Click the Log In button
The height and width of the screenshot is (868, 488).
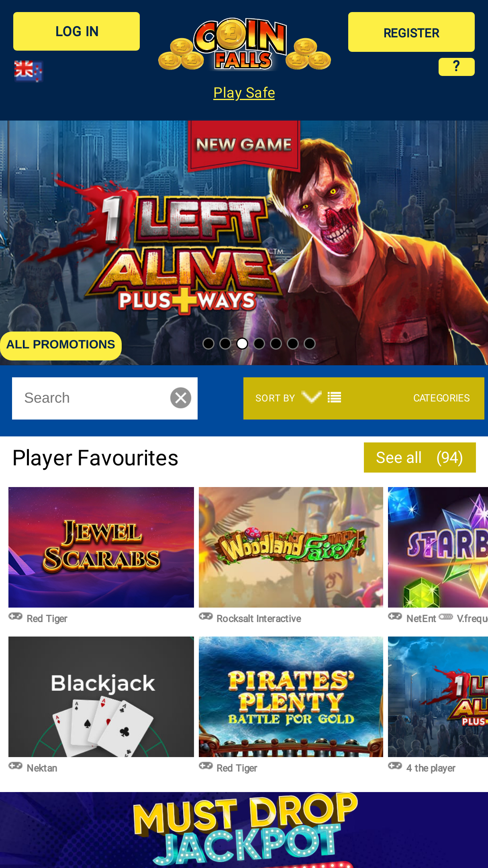click(76, 31)
